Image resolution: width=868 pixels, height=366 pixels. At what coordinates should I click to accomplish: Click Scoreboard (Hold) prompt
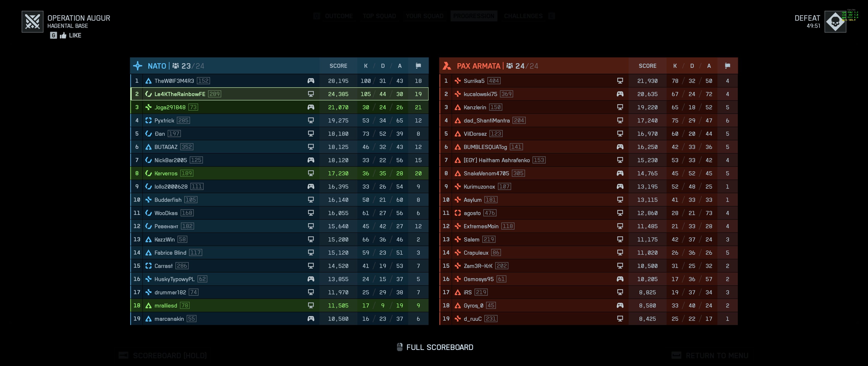point(170,356)
